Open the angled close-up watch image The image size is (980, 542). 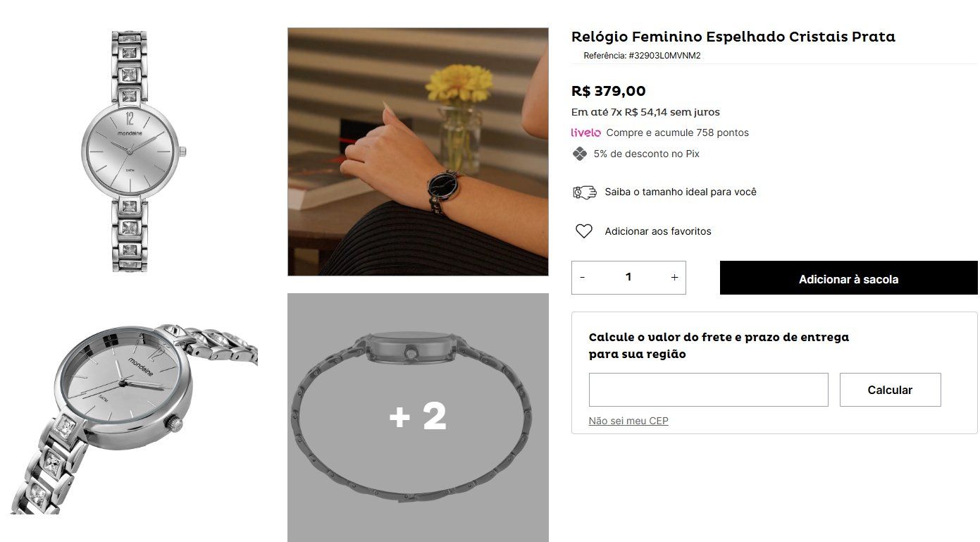point(134,418)
